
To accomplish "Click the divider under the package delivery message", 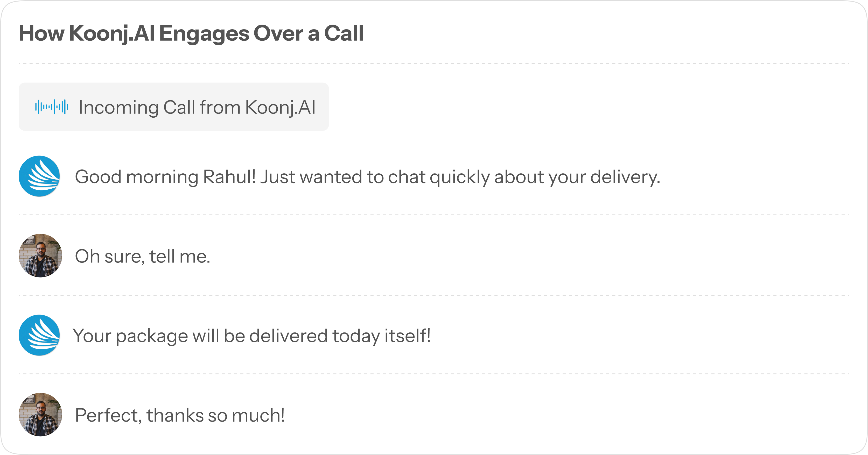I will (434, 374).
